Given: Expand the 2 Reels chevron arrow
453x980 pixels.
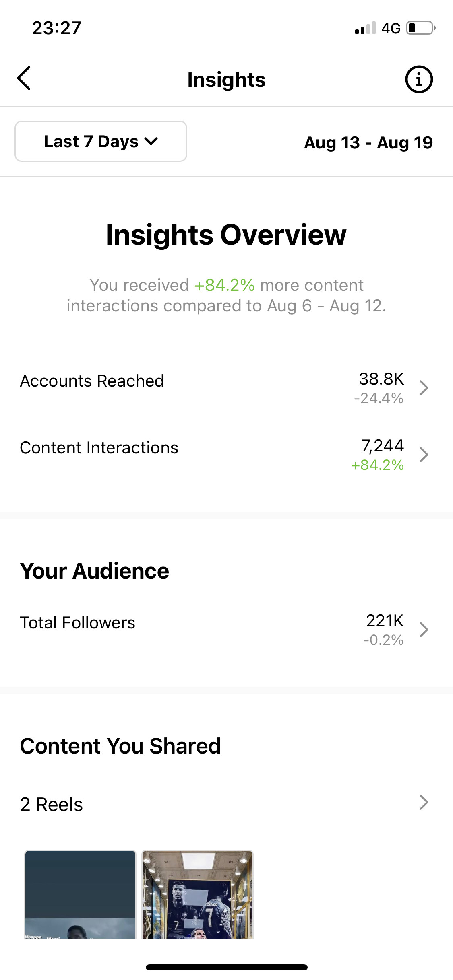Looking at the screenshot, I should [x=424, y=802].
